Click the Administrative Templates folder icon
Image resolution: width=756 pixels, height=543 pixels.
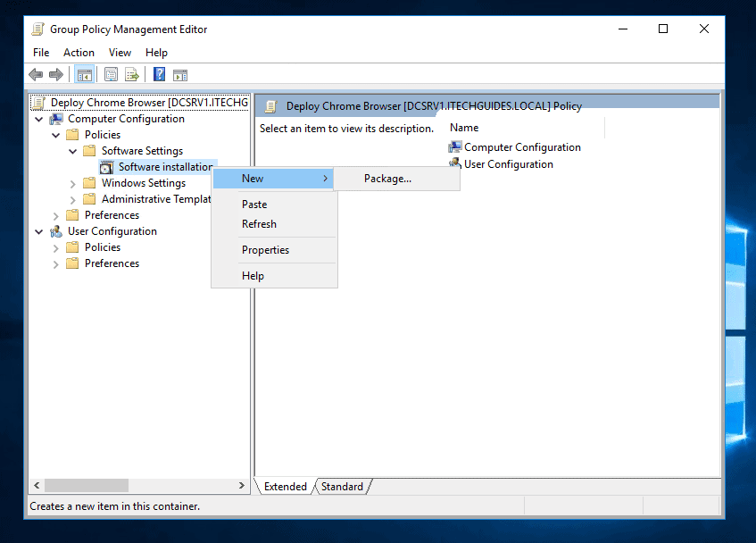pyautogui.click(x=89, y=198)
